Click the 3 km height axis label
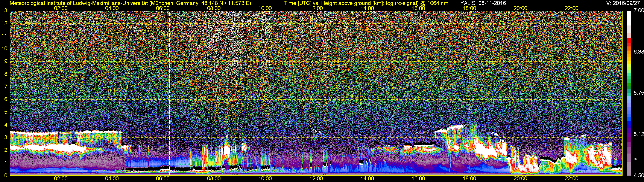The image size is (644, 182). [6, 137]
